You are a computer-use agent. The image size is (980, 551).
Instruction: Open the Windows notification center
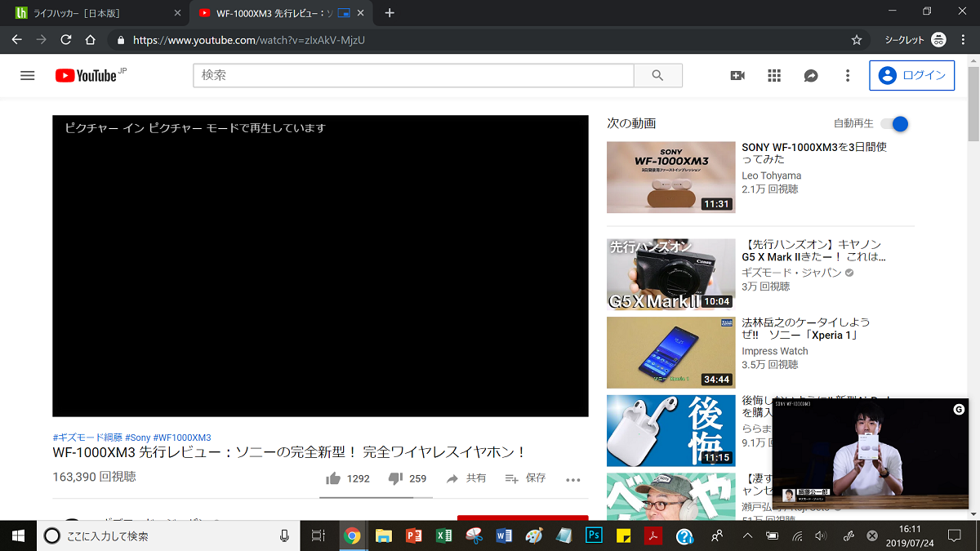954,535
